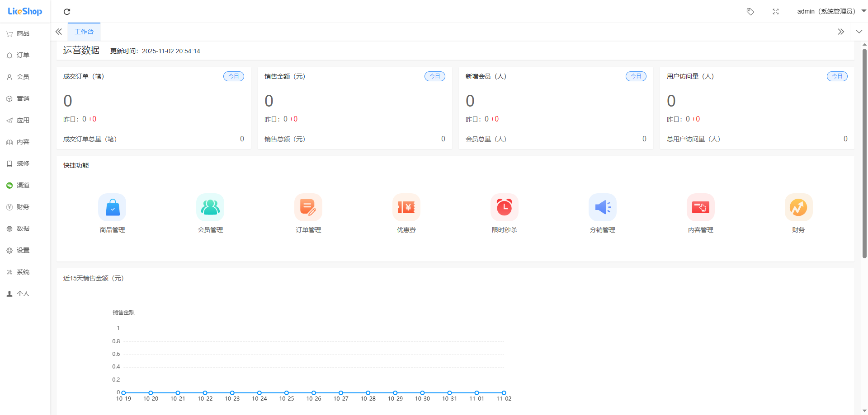Open the tab options dropdown chevron
The image size is (868, 415).
pos(859,32)
